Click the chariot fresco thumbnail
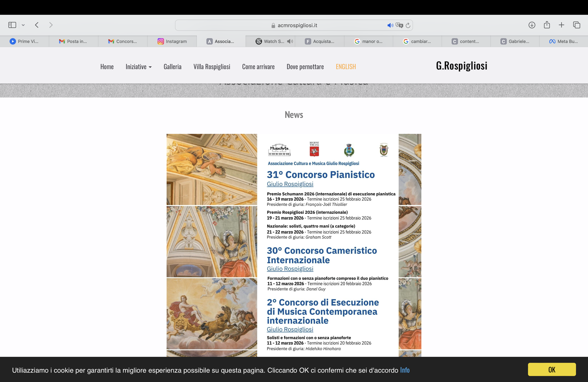The image size is (588, 382). [212, 313]
